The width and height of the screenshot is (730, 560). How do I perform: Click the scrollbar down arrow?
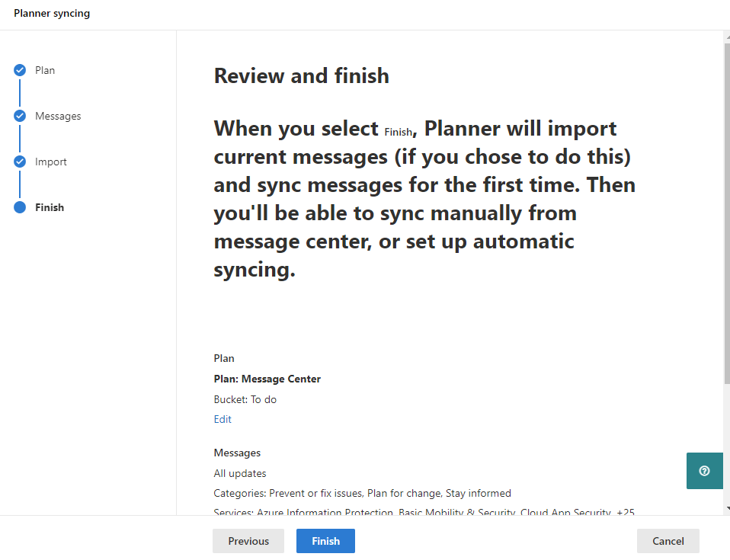point(726,508)
